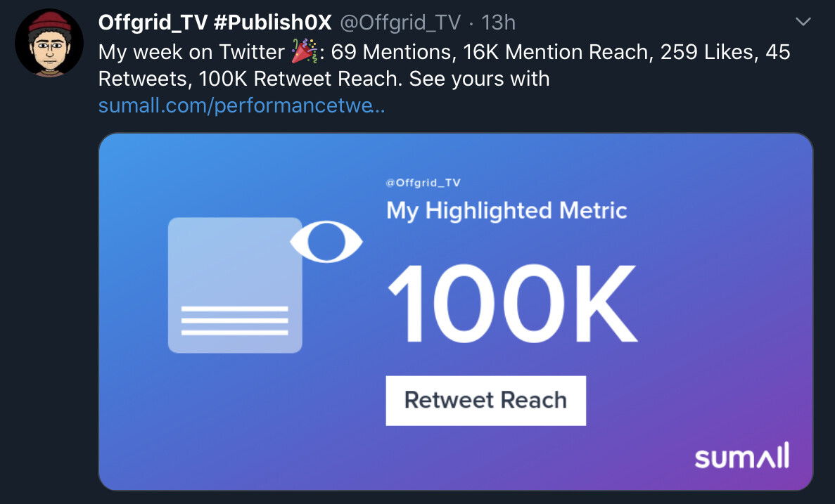Open the Offgrid_TV profile avatar
This screenshot has width=835, height=504.
(49, 43)
